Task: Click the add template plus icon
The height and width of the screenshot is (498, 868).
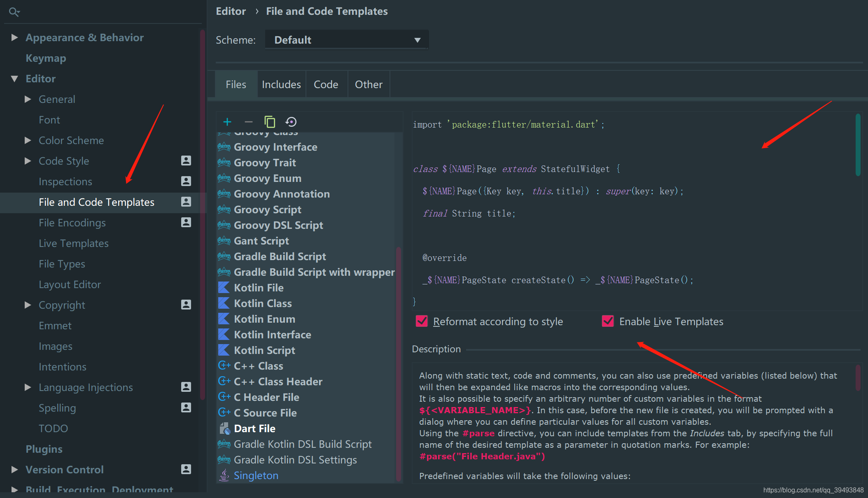Action: tap(227, 122)
